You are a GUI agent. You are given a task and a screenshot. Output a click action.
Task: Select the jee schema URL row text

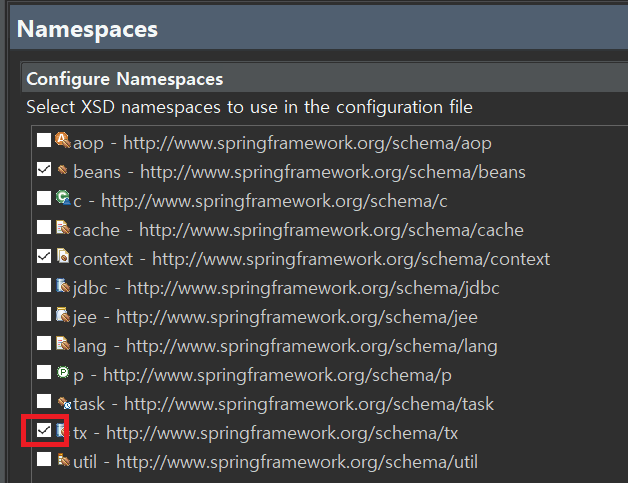point(276,317)
